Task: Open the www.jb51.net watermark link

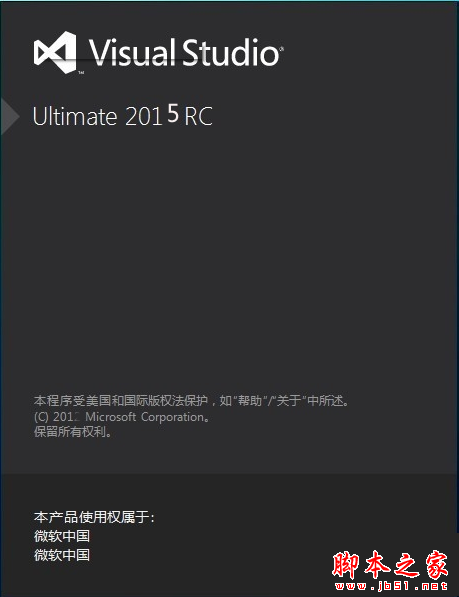Action: pyautogui.click(x=390, y=586)
